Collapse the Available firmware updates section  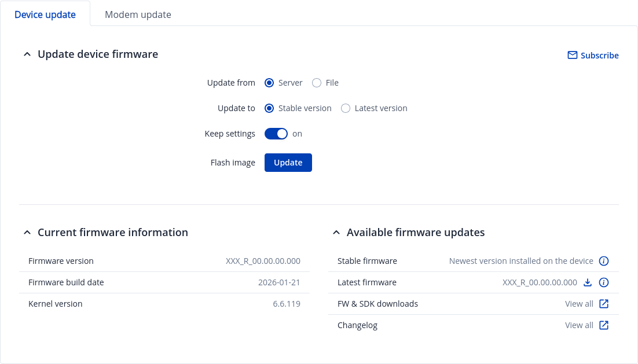(336, 233)
